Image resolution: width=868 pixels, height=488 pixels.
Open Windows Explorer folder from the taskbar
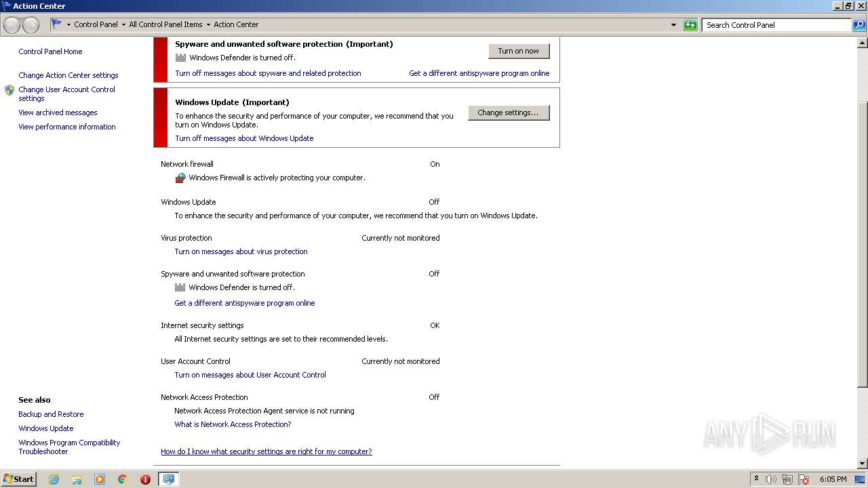77,479
